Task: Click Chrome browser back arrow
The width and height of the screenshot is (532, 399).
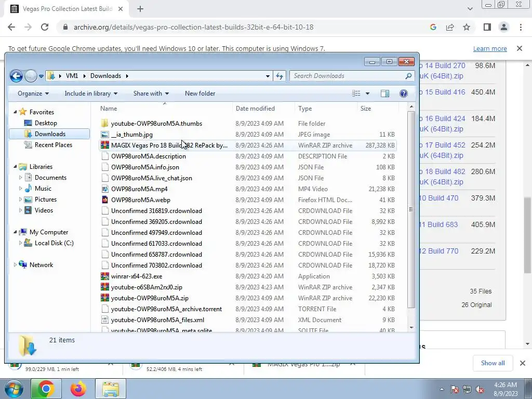Action: click(11, 27)
